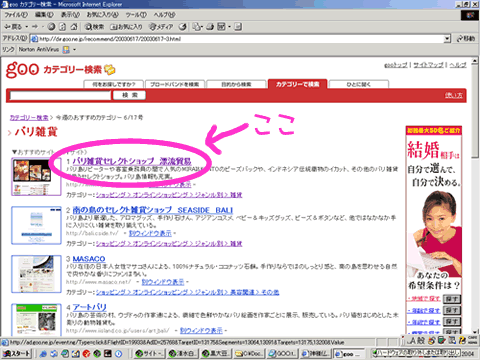480x360 pixels.
Task: Click the goo logo
Action: coord(23,69)
